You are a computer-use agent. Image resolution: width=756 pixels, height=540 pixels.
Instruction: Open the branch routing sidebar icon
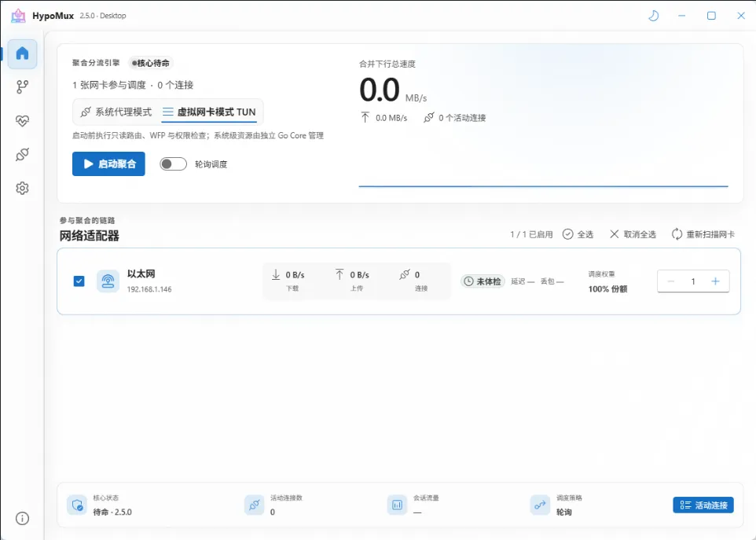pos(22,86)
